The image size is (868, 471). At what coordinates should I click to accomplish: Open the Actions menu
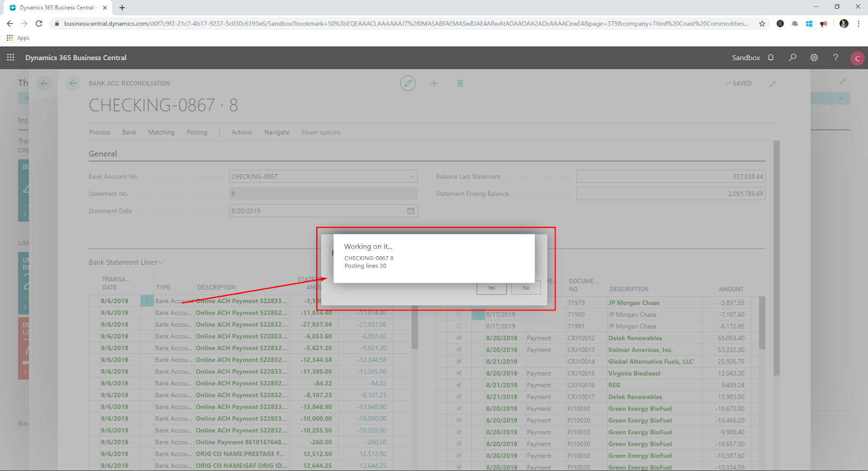click(x=241, y=132)
